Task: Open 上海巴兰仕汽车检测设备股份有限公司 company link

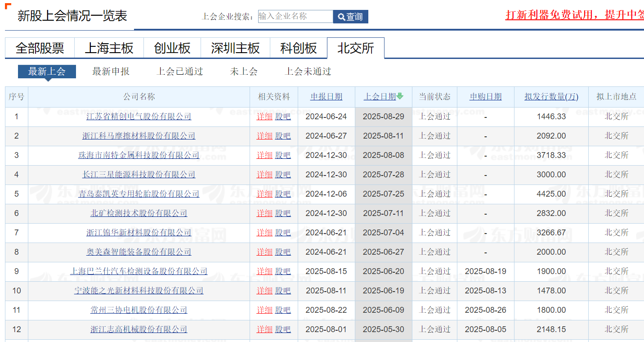Action: click(x=139, y=271)
